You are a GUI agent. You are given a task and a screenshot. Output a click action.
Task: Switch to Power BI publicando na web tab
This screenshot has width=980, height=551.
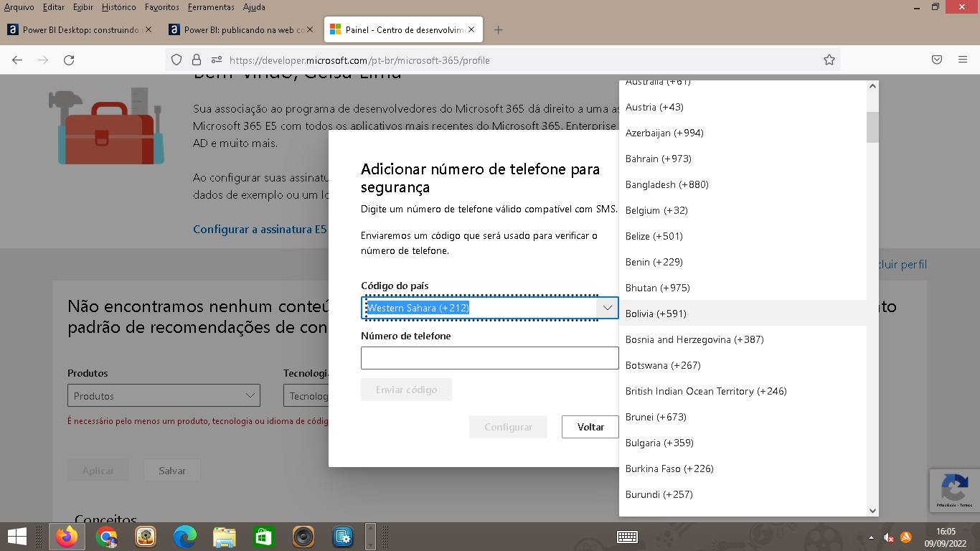click(x=241, y=30)
